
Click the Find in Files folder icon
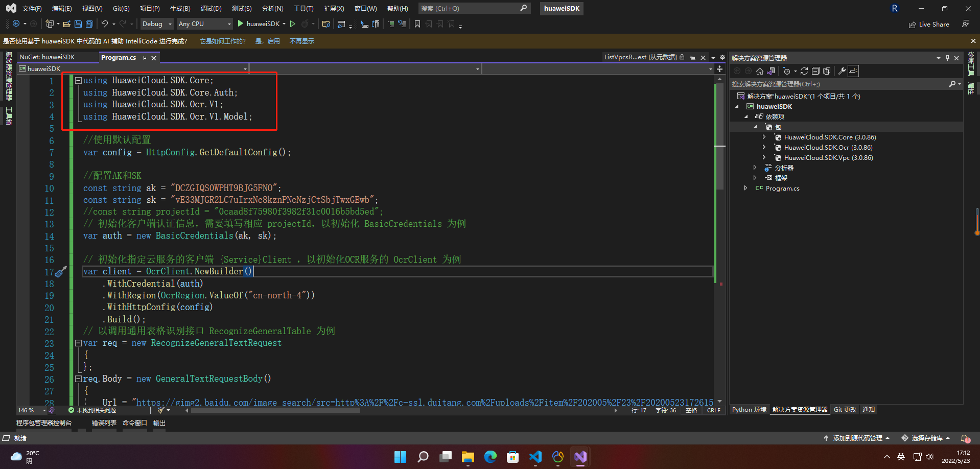(326, 24)
